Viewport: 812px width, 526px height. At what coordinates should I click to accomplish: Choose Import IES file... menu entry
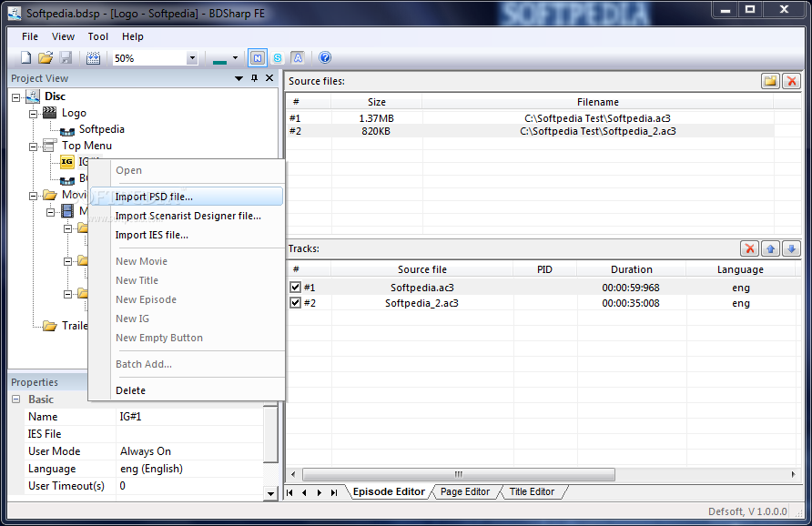187,235
